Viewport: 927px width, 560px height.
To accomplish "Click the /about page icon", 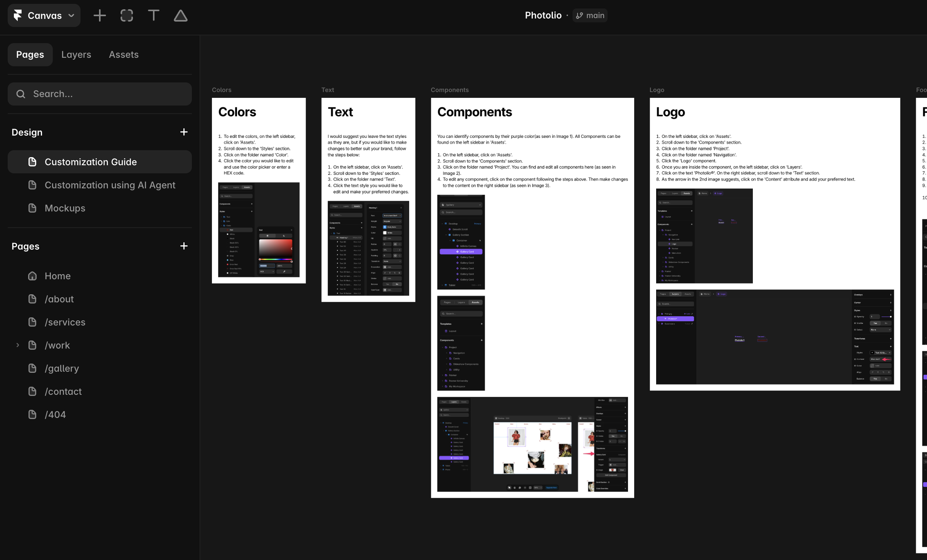I will pos(32,299).
